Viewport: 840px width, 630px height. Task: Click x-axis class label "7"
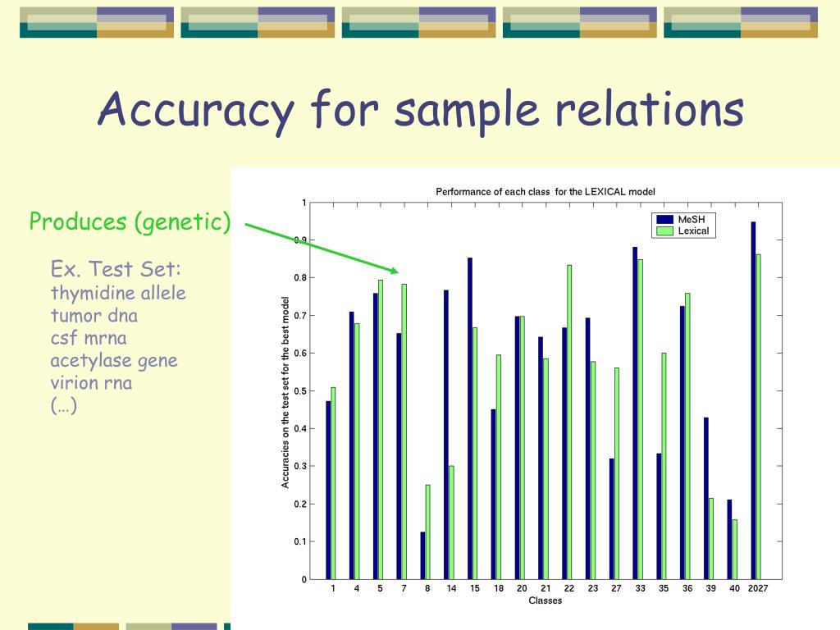(404, 588)
